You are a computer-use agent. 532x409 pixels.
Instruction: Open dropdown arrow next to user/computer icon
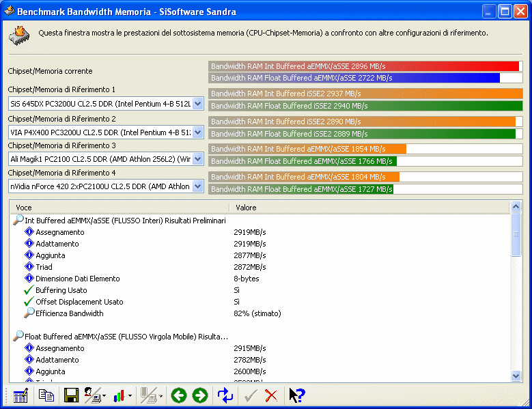pyautogui.click(x=104, y=396)
